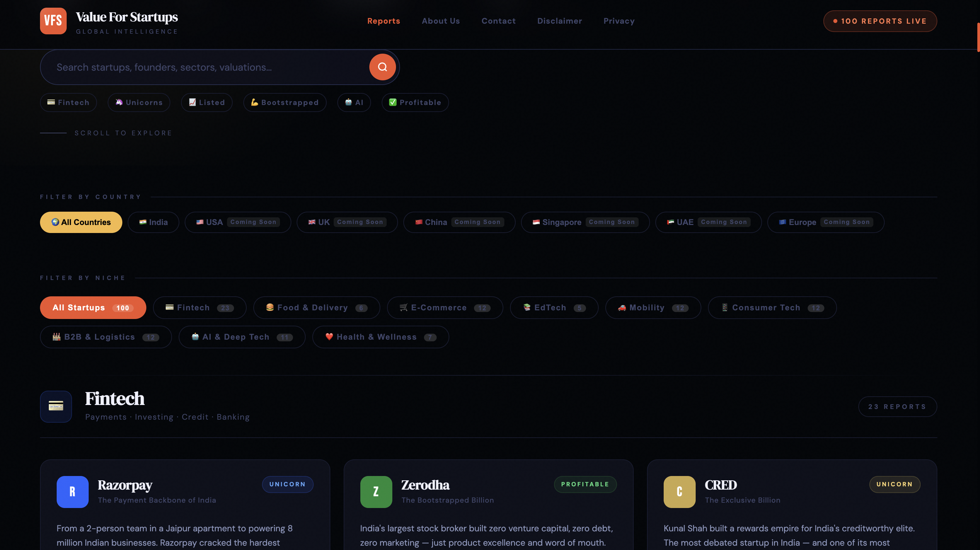
Task: Click inside the startup search field
Action: (x=190, y=67)
